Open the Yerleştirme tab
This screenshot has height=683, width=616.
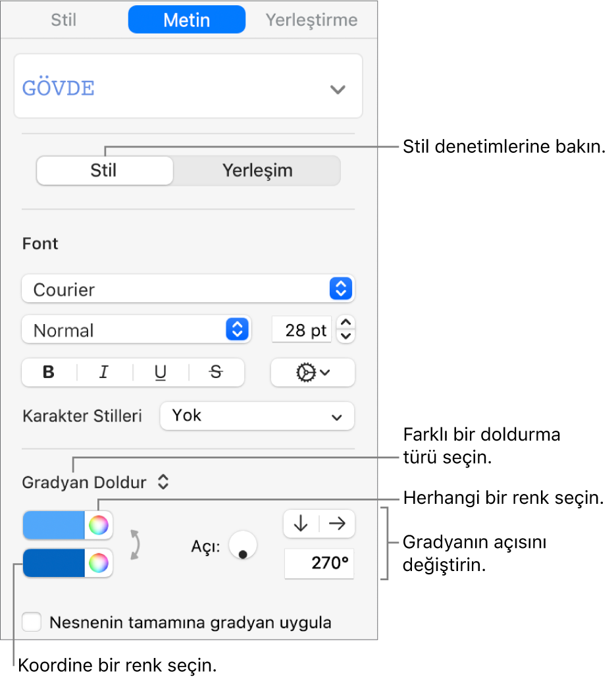click(x=312, y=20)
